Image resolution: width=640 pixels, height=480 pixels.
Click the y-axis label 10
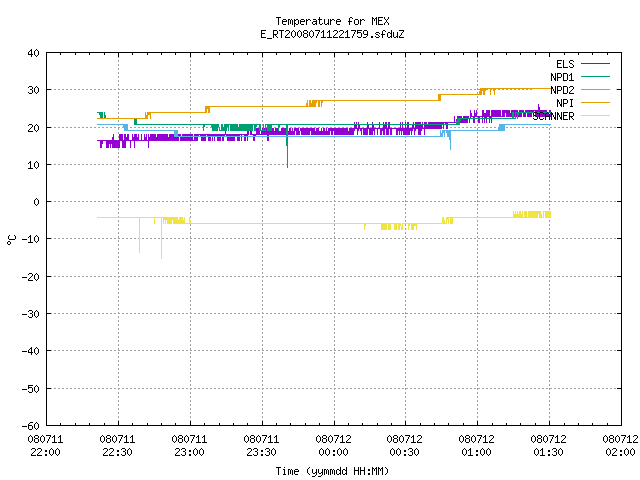(x=33, y=164)
